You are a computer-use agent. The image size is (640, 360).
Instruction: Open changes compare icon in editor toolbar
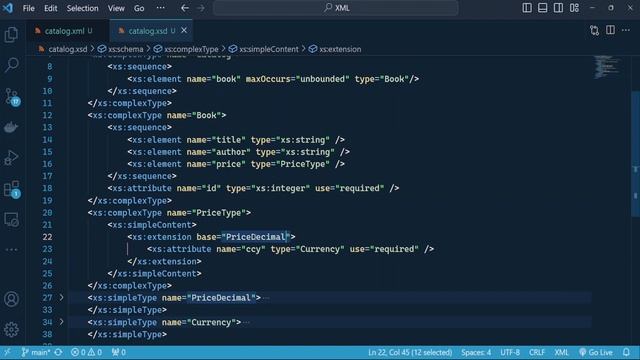coord(594,30)
